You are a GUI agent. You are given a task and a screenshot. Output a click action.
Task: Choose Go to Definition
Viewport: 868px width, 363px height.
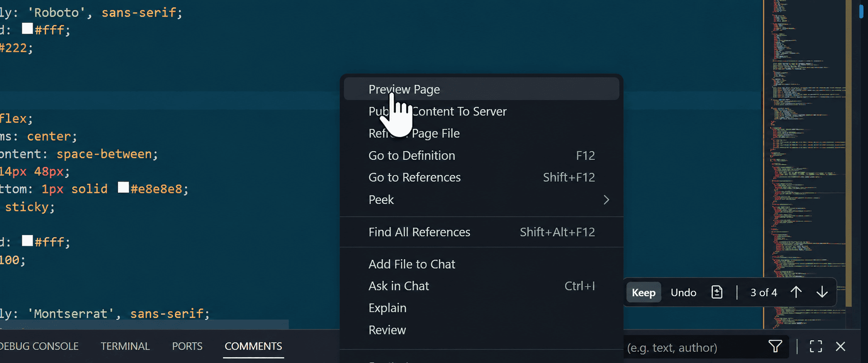[481, 155]
